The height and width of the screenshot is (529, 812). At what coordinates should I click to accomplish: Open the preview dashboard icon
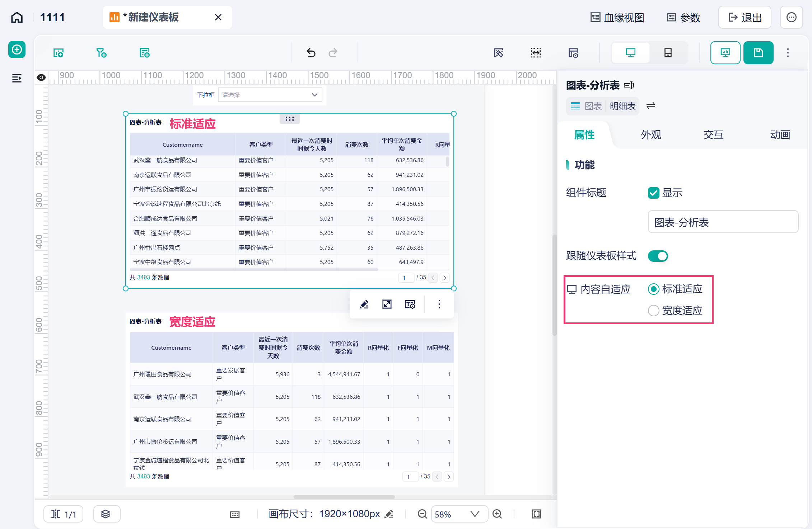click(725, 53)
